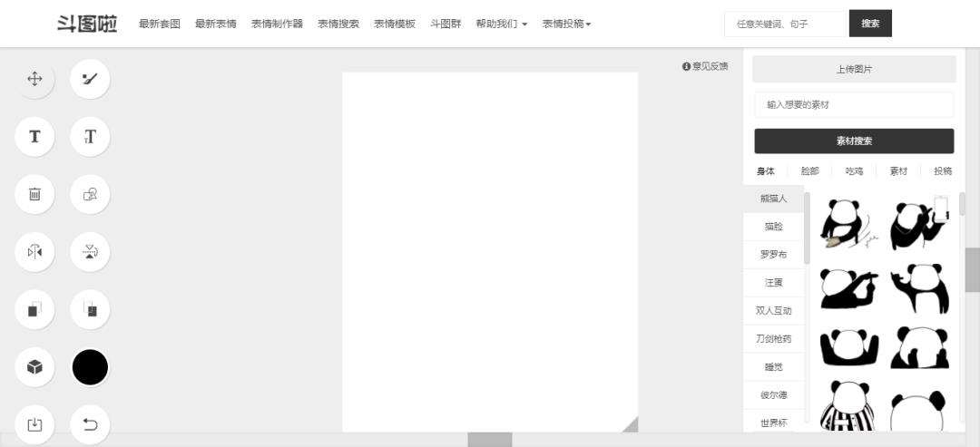The width and height of the screenshot is (980, 447).
Task: Click the 3D cube icon
Action: 34,367
